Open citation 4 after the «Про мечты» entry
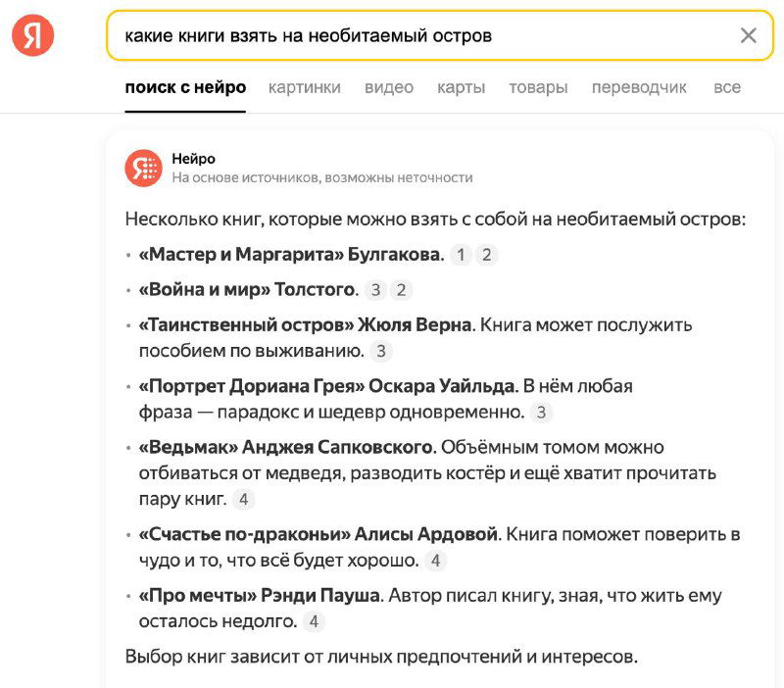784x688 pixels. pyautogui.click(x=314, y=621)
